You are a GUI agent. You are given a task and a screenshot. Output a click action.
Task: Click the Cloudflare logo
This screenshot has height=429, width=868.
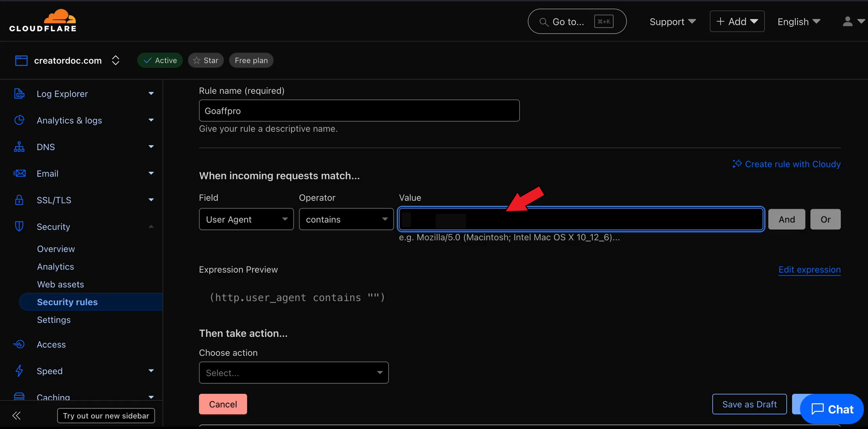[43, 21]
